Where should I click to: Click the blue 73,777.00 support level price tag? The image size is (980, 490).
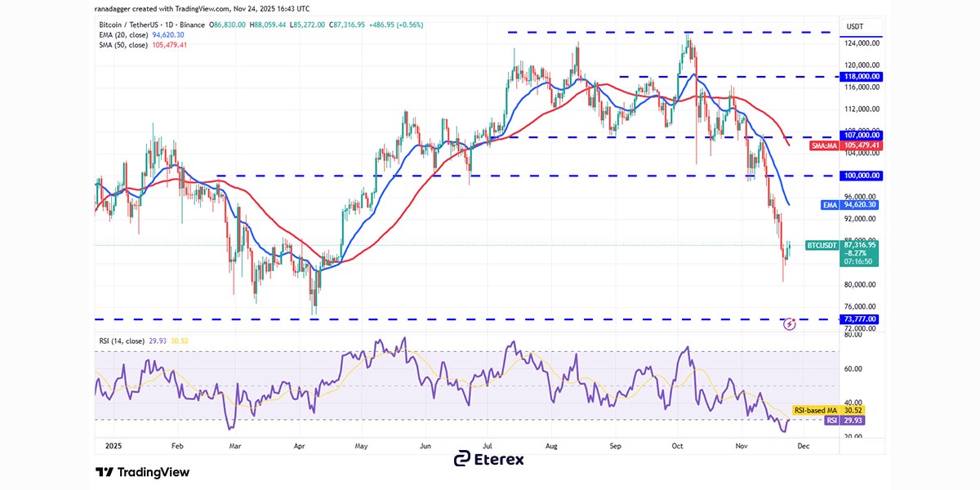[858, 319]
